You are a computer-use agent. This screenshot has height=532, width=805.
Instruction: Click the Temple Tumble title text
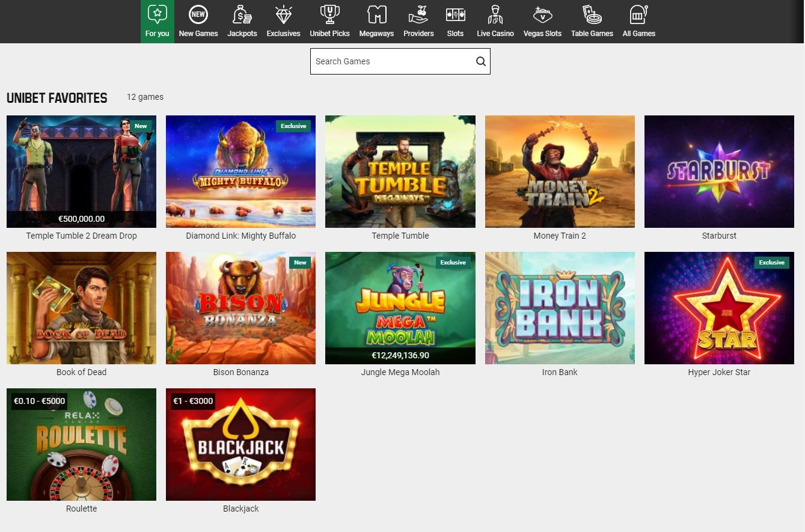coord(400,236)
